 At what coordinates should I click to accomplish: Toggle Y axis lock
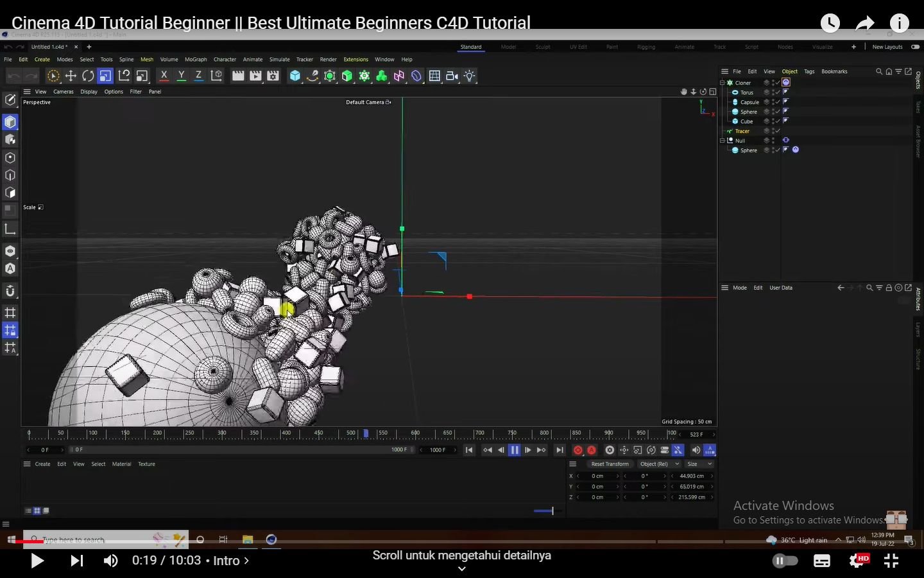coord(182,76)
